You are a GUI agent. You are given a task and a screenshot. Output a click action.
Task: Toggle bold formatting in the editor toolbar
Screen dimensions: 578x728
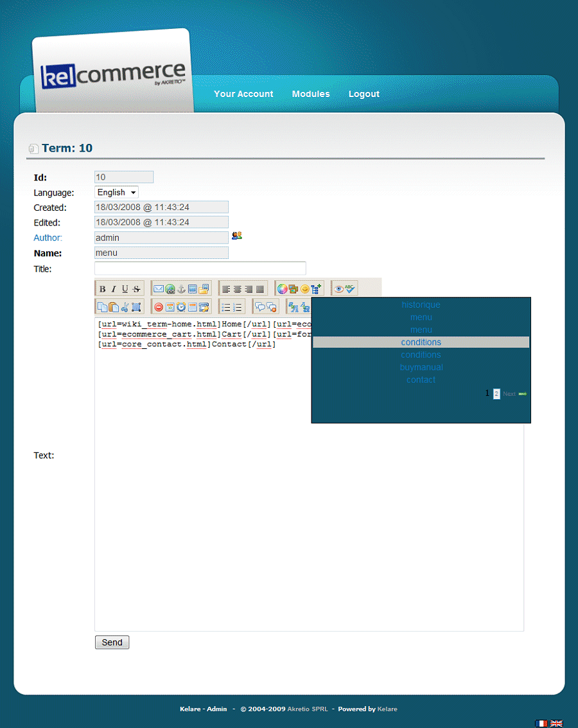[x=102, y=289]
